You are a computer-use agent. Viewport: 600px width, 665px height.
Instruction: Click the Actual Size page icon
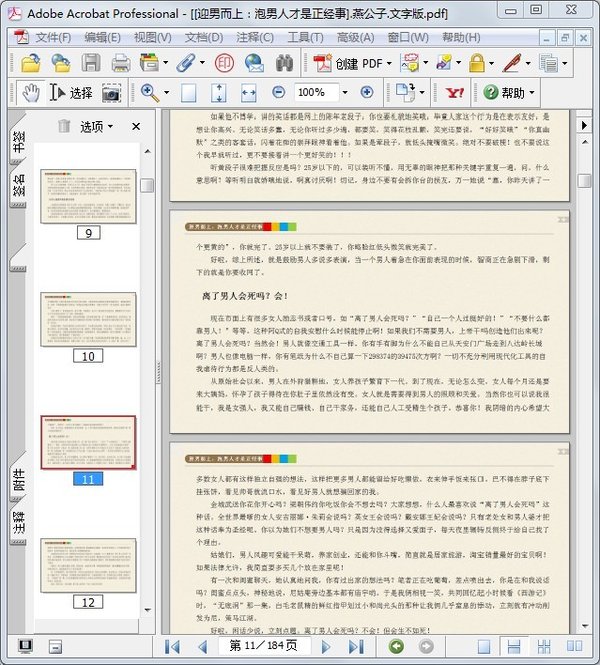tap(188, 92)
